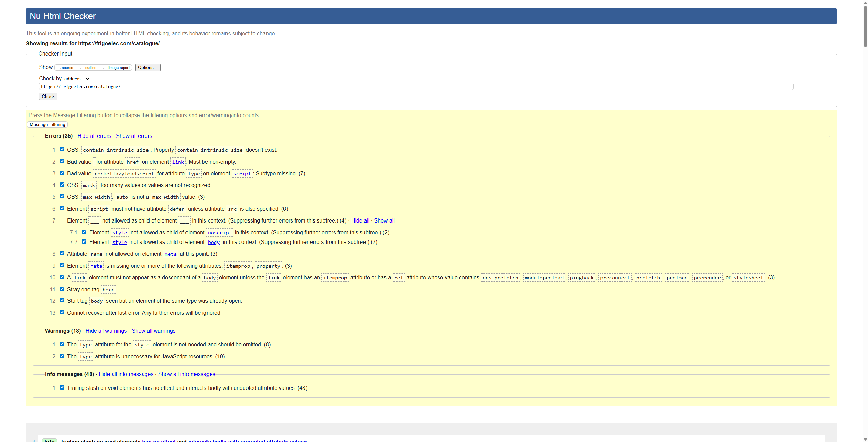Click Hide all info messages link

pos(126,374)
